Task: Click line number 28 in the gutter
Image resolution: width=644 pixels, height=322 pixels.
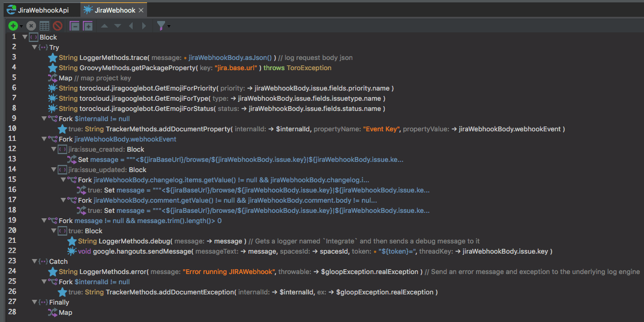Action: (x=13, y=312)
